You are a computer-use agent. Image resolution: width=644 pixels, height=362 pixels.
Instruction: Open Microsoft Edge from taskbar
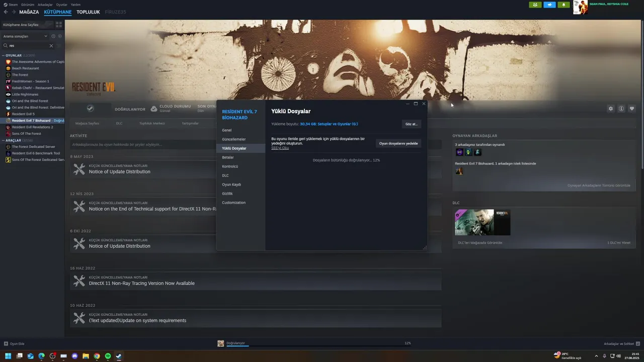click(41, 356)
